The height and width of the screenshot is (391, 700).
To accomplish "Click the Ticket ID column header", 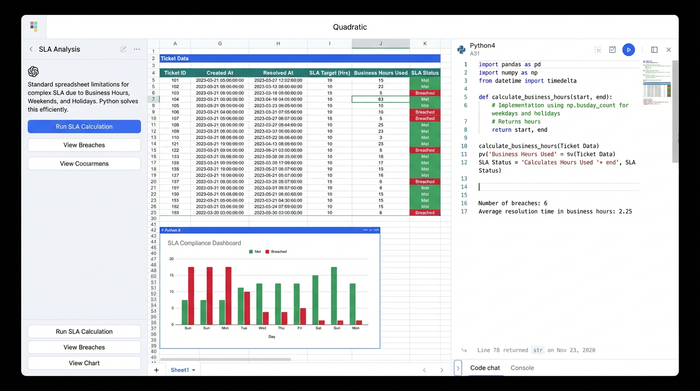I will pos(175,73).
